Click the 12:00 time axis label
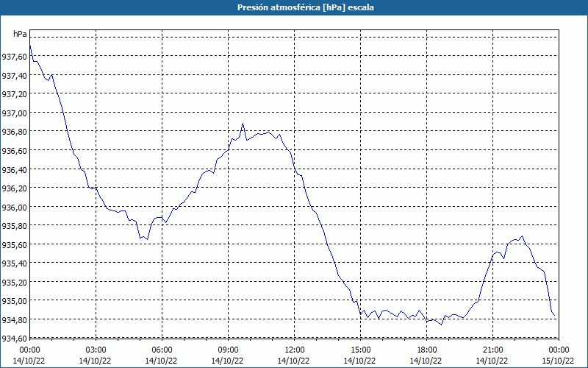Viewport: 588px width, 368px height. 295,350
